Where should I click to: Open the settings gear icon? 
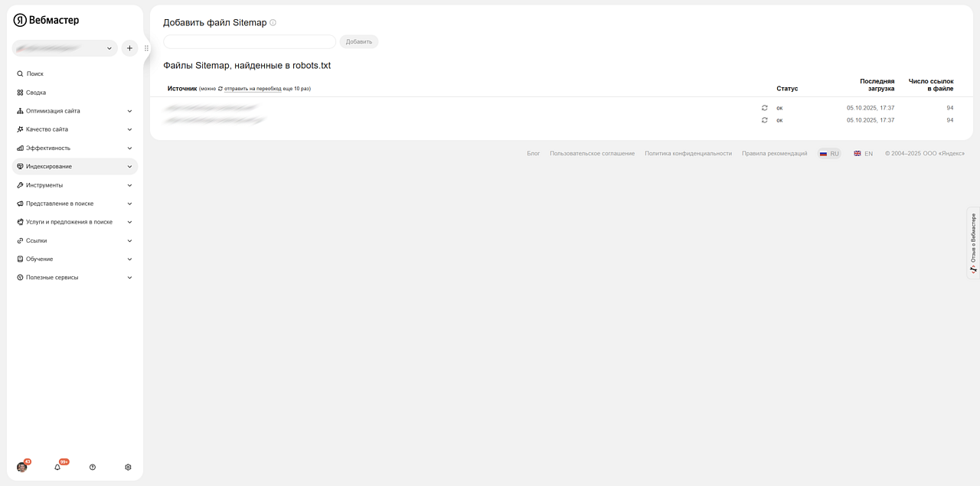click(128, 467)
